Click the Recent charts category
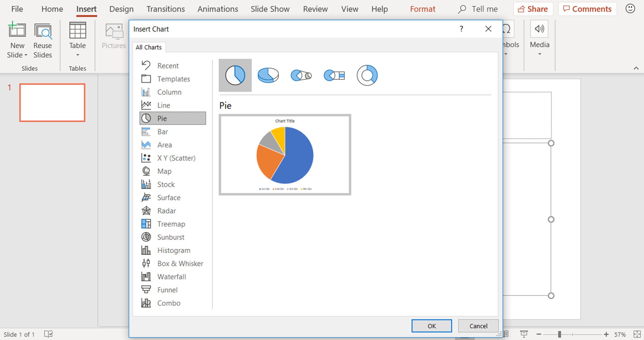644x340 pixels. click(x=168, y=65)
